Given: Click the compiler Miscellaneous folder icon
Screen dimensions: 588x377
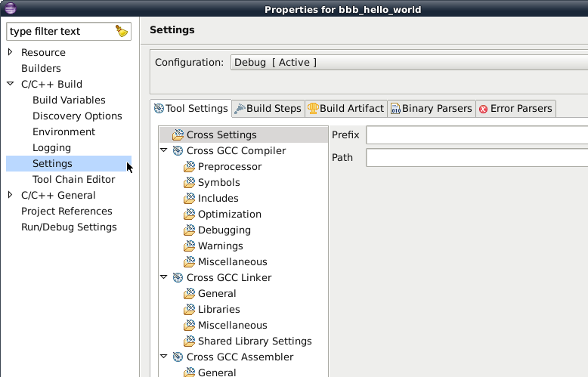Looking at the screenshot, I should (189, 261).
